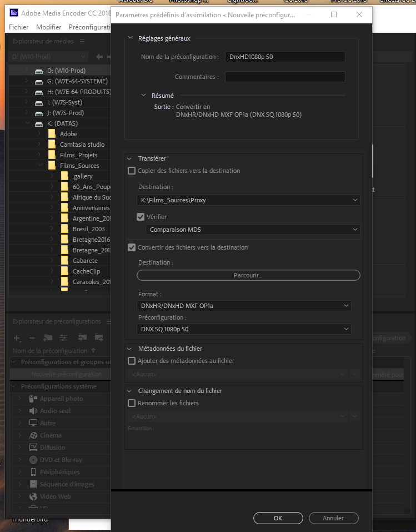Viewport: 416px width, 532px height.
Task: Click the Cabarete folder icon
Action: pos(64,261)
